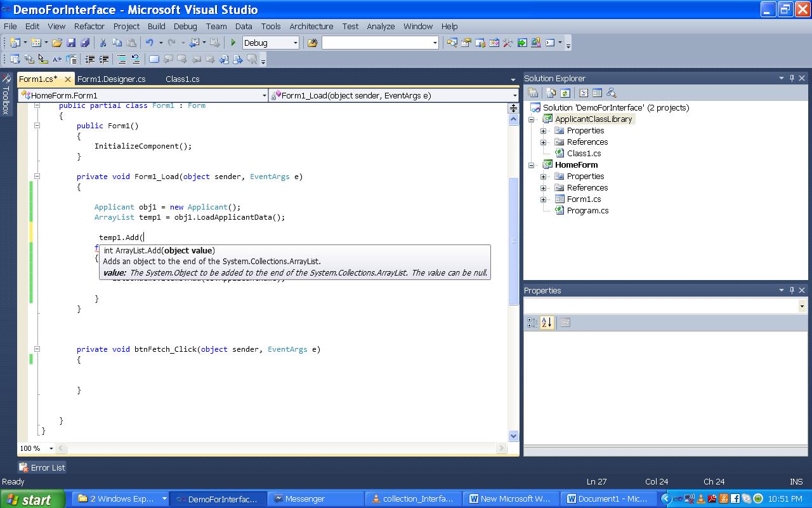The height and width of the screenshot is (508, 812).
Task: Click the Display Quick Info icon
Action: (43, 59)
